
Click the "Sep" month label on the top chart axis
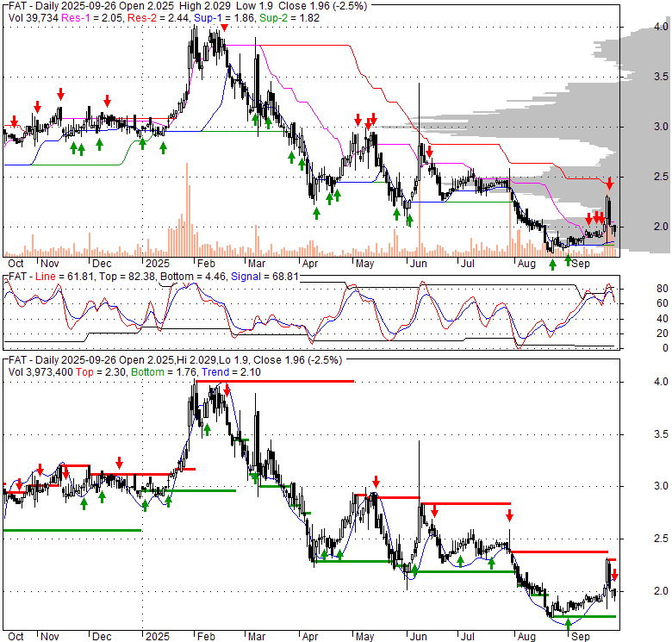click(x=581, y=264)
